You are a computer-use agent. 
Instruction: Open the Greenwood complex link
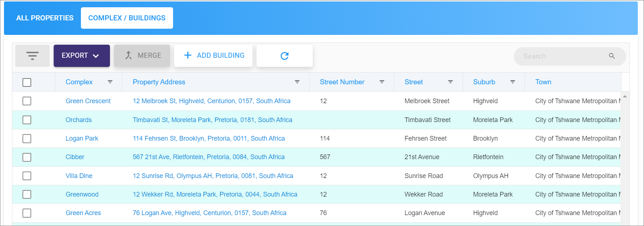[x=82, y=194]
